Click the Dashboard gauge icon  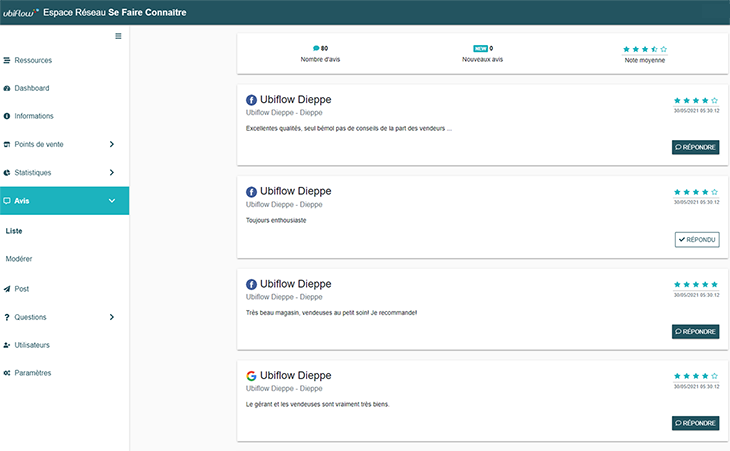7,88
